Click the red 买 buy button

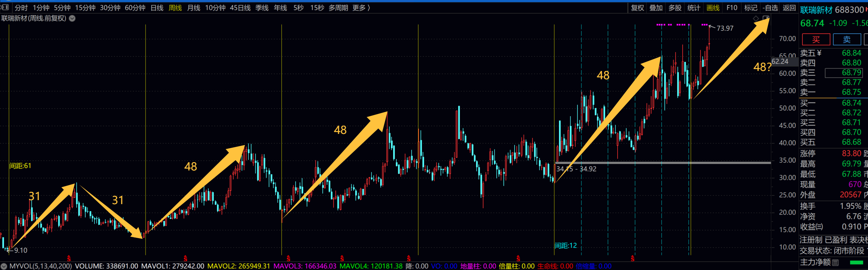tap(816, 39)
